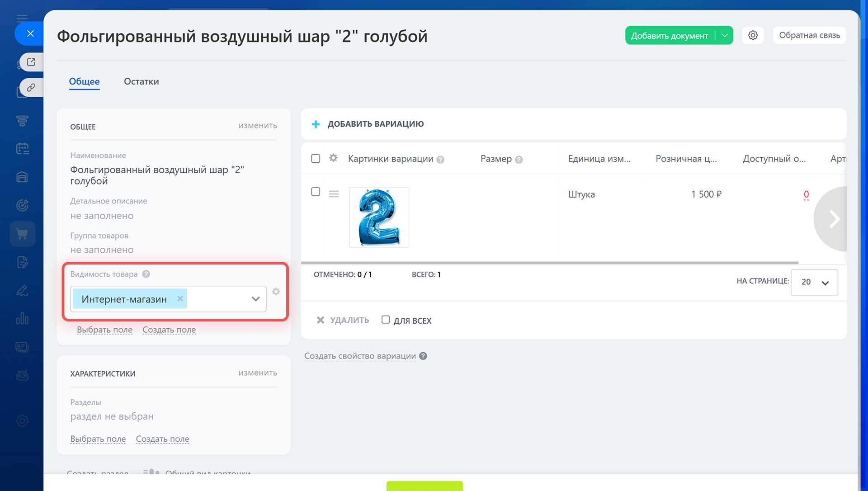This screenshot has width=868, height=491.
Task: Open product in new window icon
Action: coord(31,62)
